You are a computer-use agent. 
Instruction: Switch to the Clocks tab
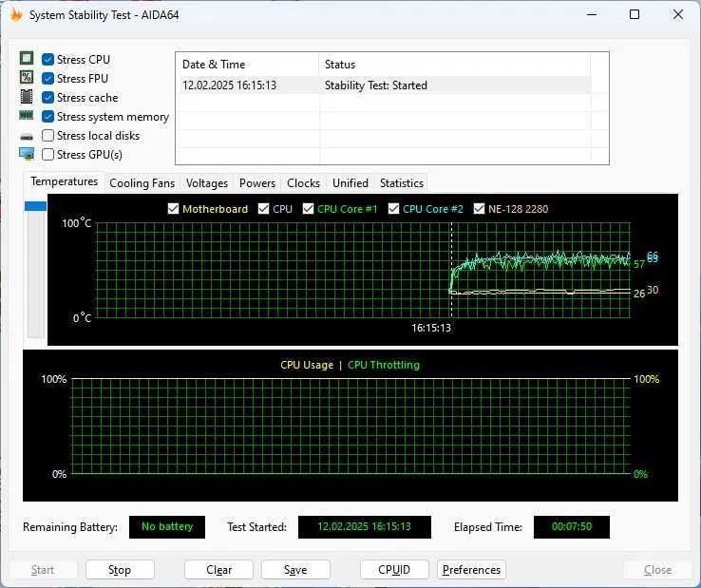pos(304,183)
